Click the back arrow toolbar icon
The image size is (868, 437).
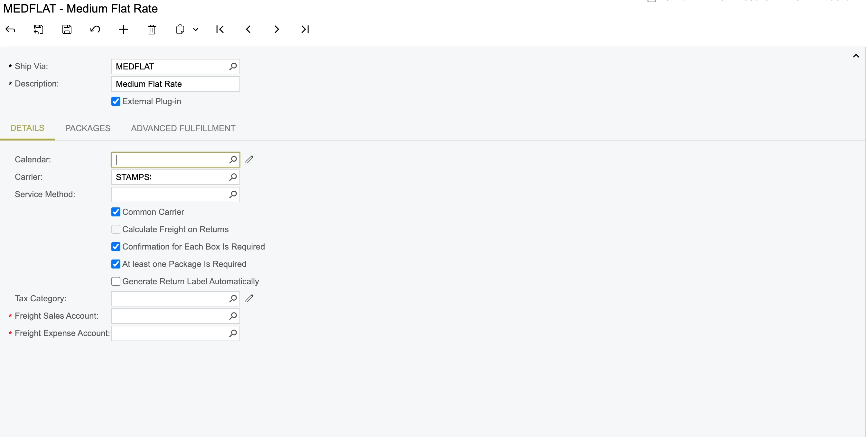[x=10, y=29]
